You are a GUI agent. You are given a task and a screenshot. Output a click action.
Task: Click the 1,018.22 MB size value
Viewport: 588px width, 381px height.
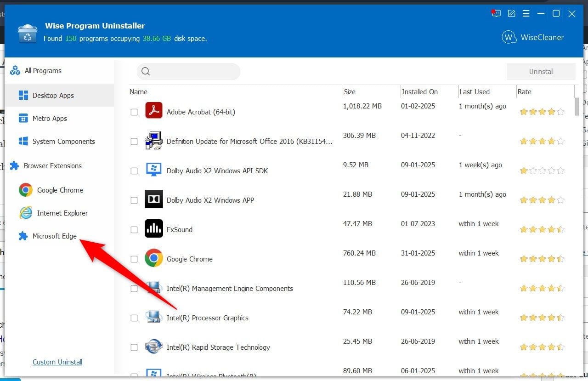[362, 106]
